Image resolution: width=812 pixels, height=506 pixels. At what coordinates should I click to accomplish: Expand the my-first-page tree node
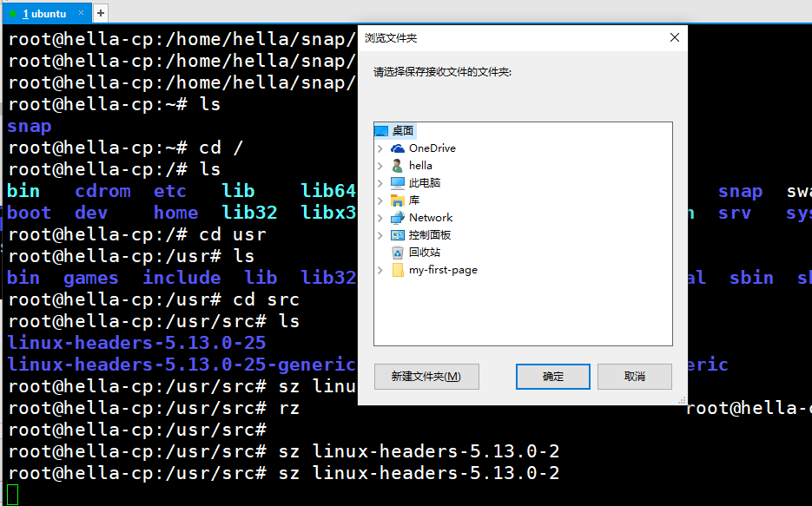click(380, 270)
